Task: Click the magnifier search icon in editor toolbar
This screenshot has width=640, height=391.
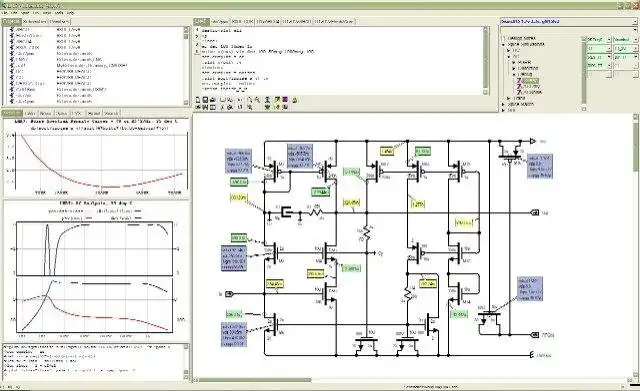Action: tap(258, 100)
